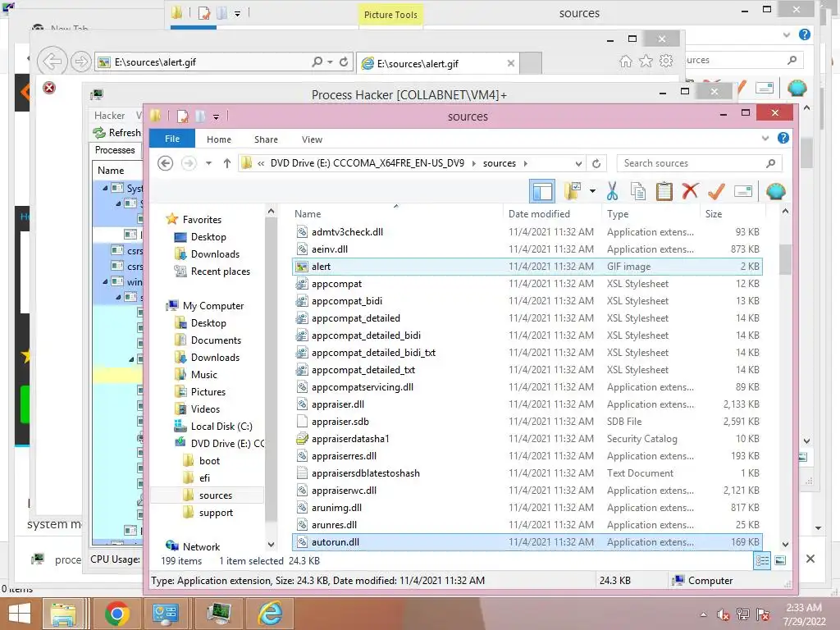
Task: Open the View ribbon tab
Action: [x=312, y=139]
